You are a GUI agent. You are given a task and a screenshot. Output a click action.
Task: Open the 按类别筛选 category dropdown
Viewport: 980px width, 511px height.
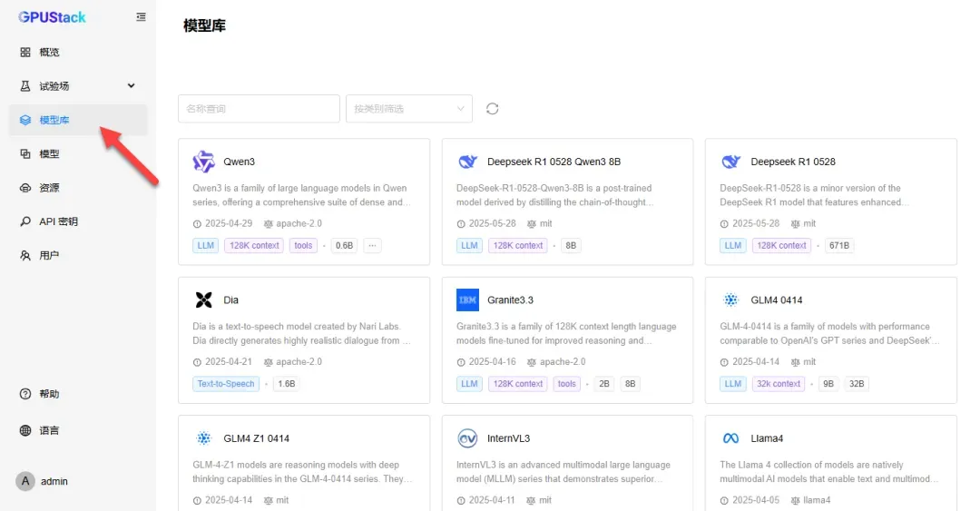pos(408,109)
